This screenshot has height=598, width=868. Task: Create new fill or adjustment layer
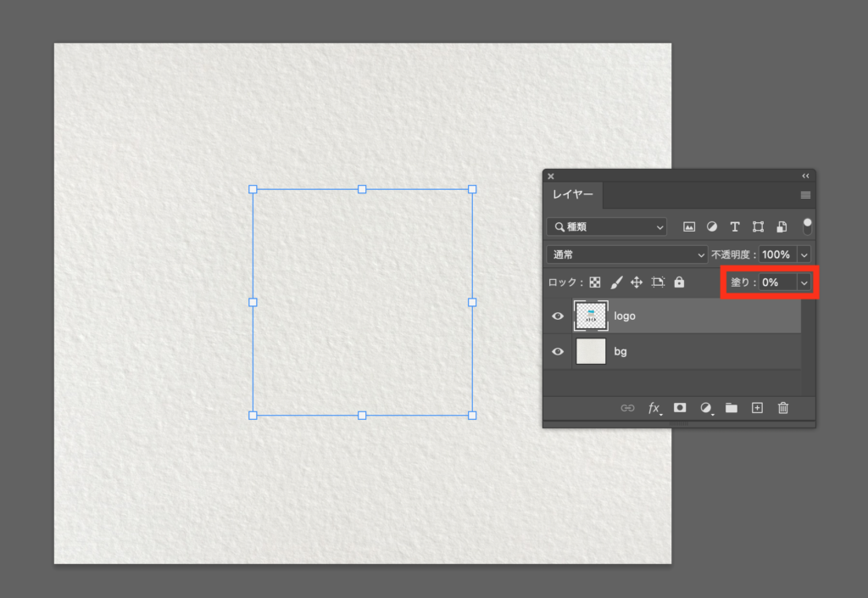point(706,408)
